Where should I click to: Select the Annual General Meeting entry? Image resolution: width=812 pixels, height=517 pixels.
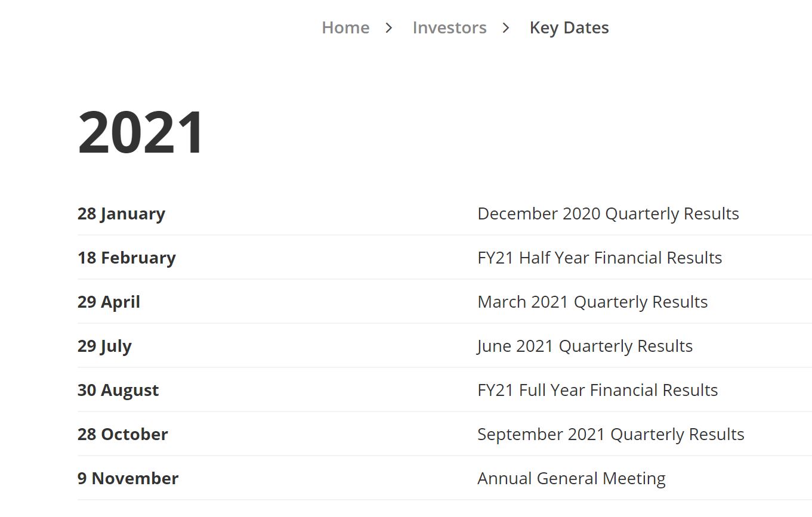pyautogui.click(x=572, y=478)
